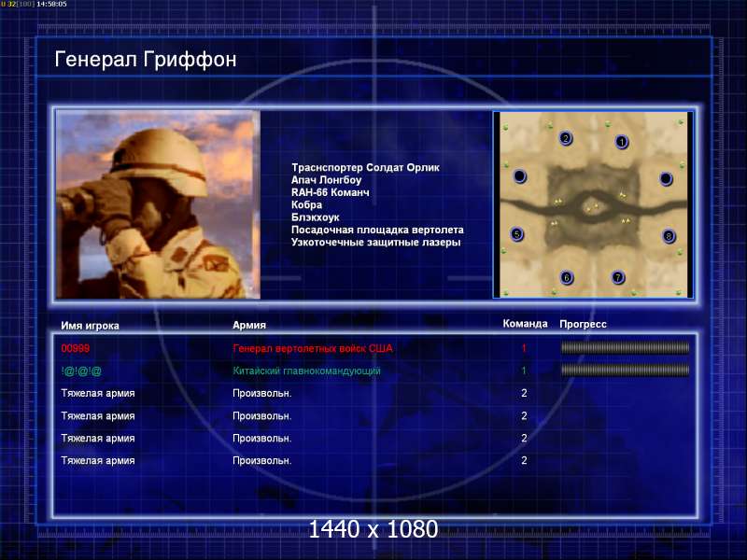
Task: Select 'Посадочная площадка вертолета' text line
Action: point(377,230)
